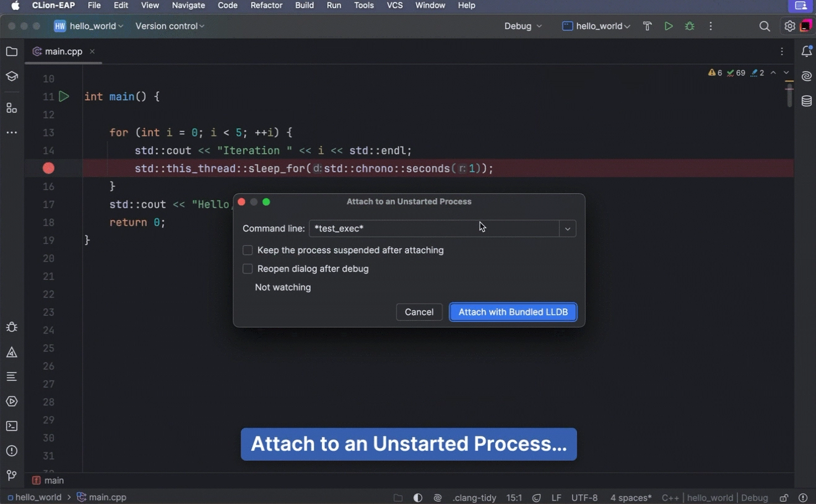Open the Git branch tool window icon
The height and width of the screenshot is (504, 816).
click(x=12, y=476)
